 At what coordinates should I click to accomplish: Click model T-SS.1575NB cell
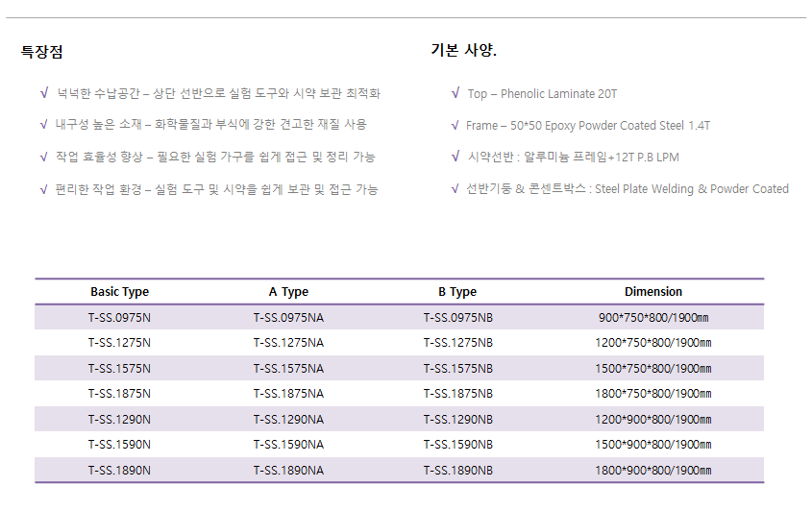click(458, 369)
